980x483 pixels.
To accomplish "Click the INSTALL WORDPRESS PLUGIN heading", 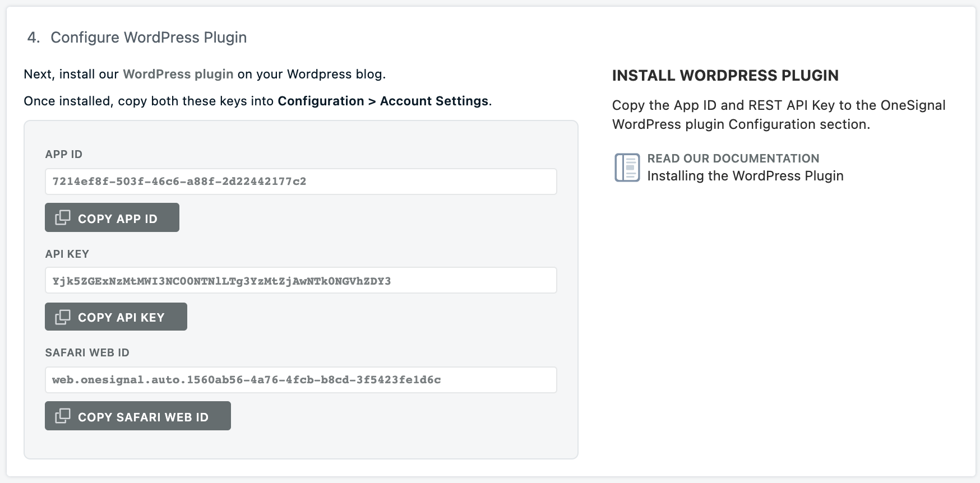I will (x=725, y=76).
